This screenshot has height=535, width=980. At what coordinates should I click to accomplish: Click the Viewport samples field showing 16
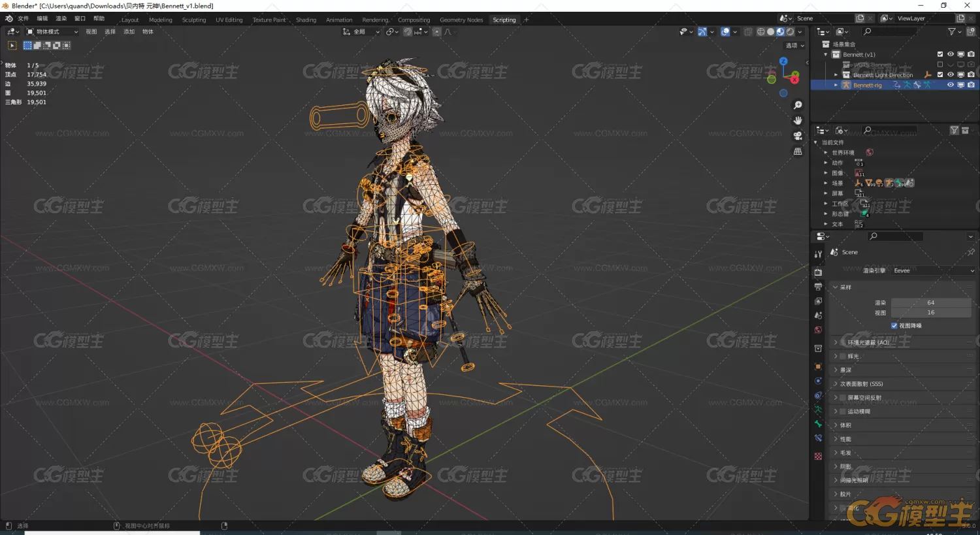931,312
